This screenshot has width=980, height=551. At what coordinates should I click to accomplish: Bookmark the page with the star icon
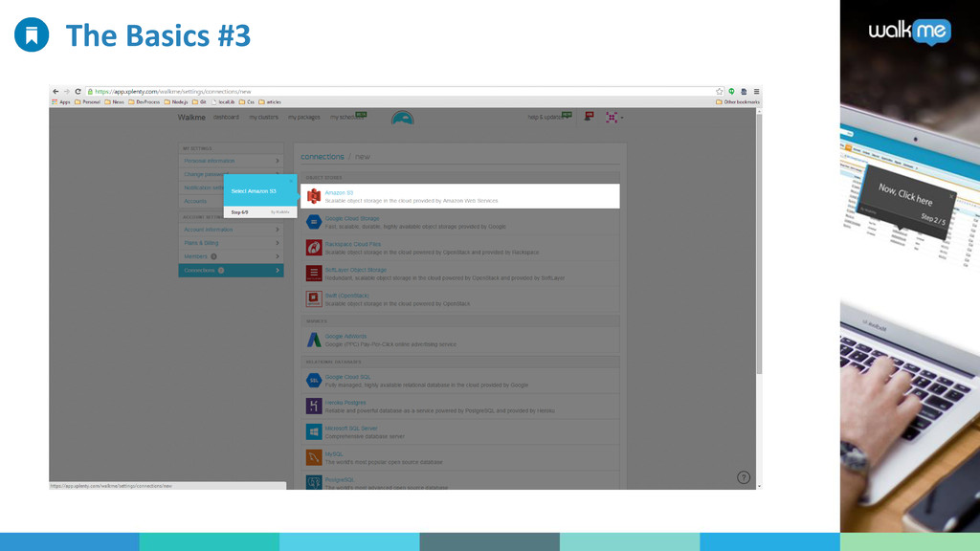pyautogui.click(x=720, y=91)
